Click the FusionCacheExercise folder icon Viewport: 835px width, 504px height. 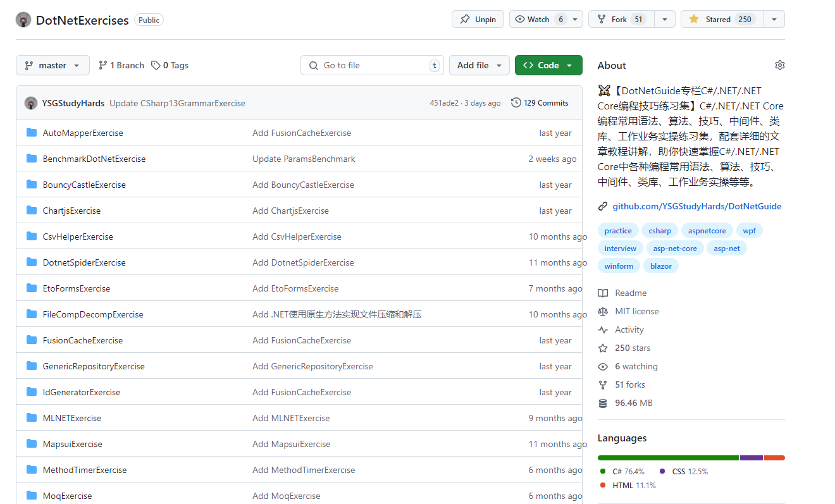[x=32, y=340]
